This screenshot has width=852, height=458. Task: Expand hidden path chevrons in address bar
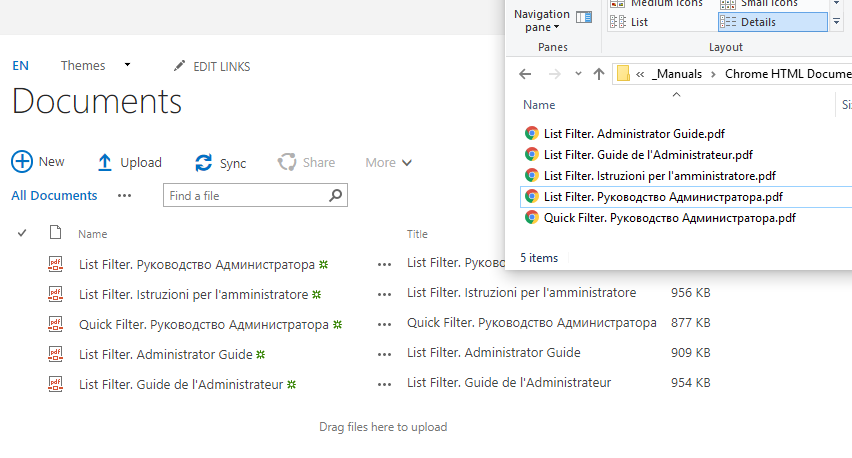(640, 74)
